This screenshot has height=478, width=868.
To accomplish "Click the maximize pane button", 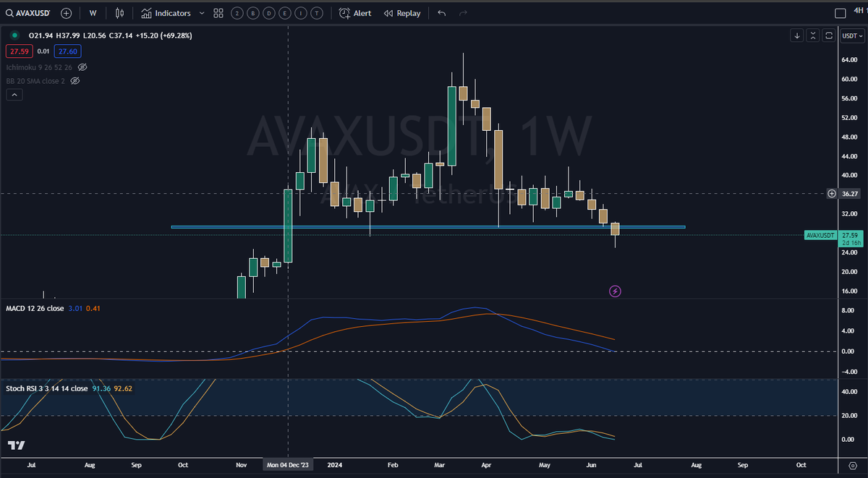I will coord(829,35).
